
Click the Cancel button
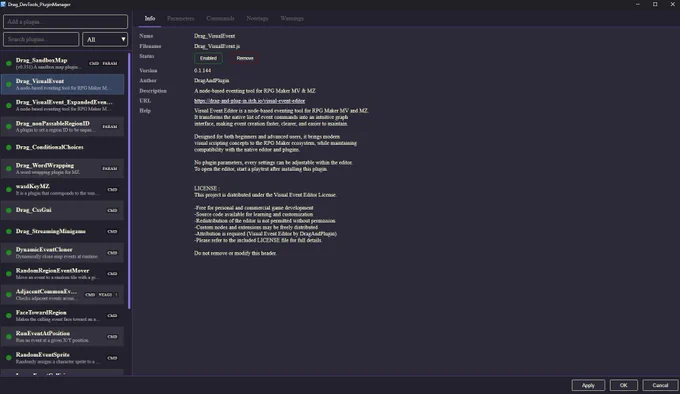coord(660,385)
